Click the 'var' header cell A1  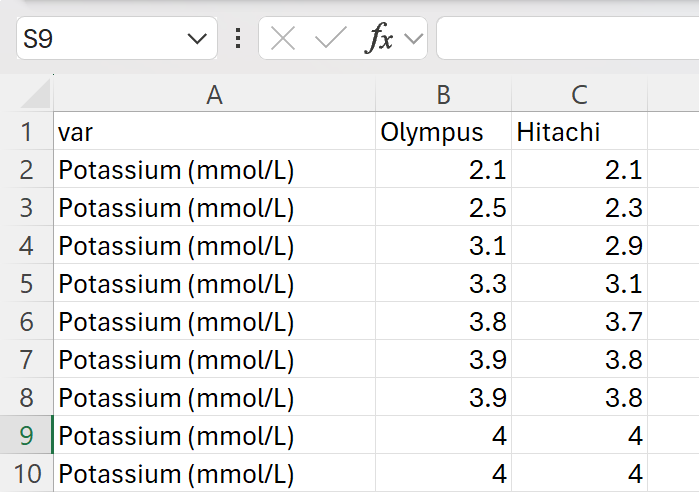coord(214,132)
